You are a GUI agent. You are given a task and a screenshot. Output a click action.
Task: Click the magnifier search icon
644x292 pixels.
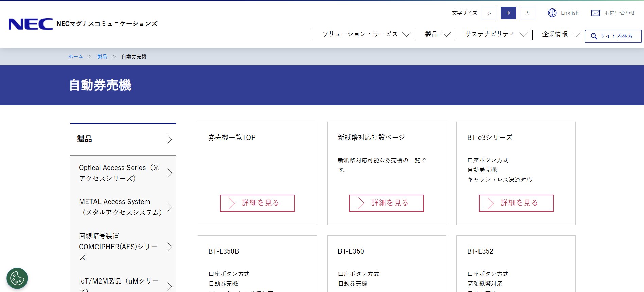(594, 36)
